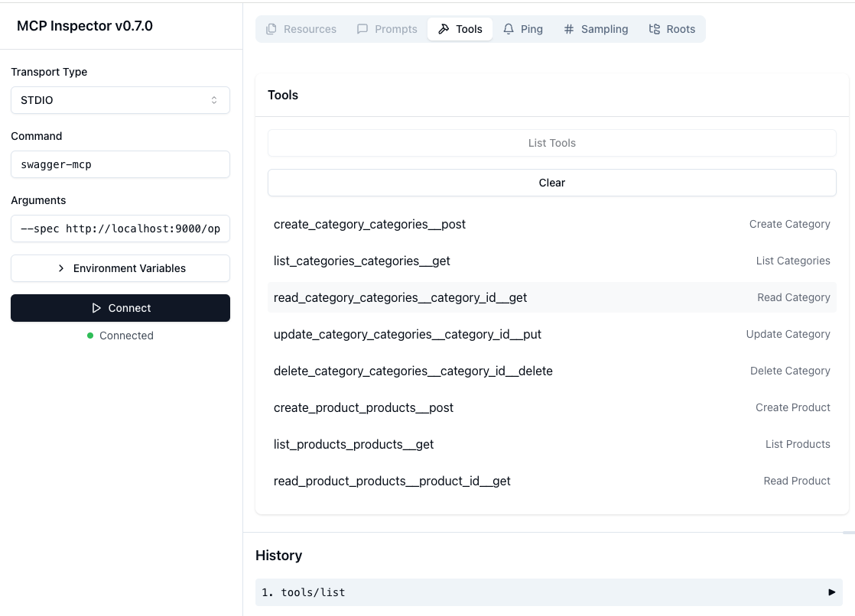855x616 pixels.
Task: Click the Sampling tab hash icon
Action: pyautogui.click(x=569, y=29)
